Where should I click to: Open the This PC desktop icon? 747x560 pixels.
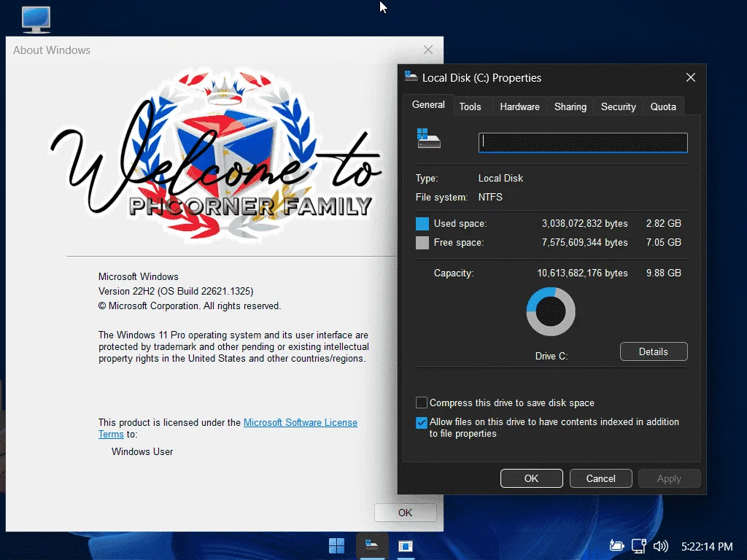click(36, 20)
